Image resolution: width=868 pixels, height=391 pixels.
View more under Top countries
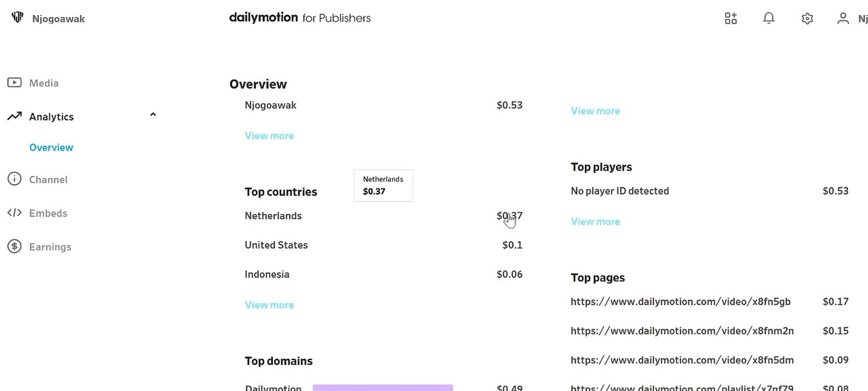click(269, 305)
